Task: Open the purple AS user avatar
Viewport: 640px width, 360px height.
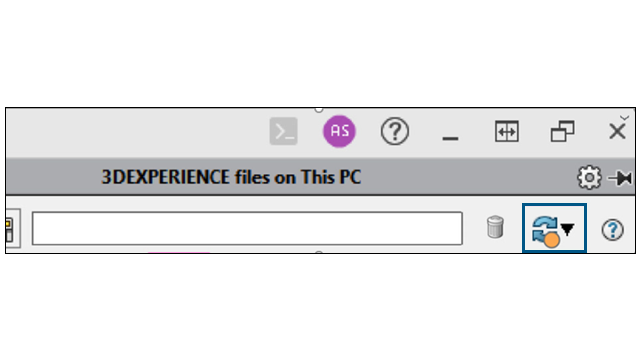Action: (339, 131)
